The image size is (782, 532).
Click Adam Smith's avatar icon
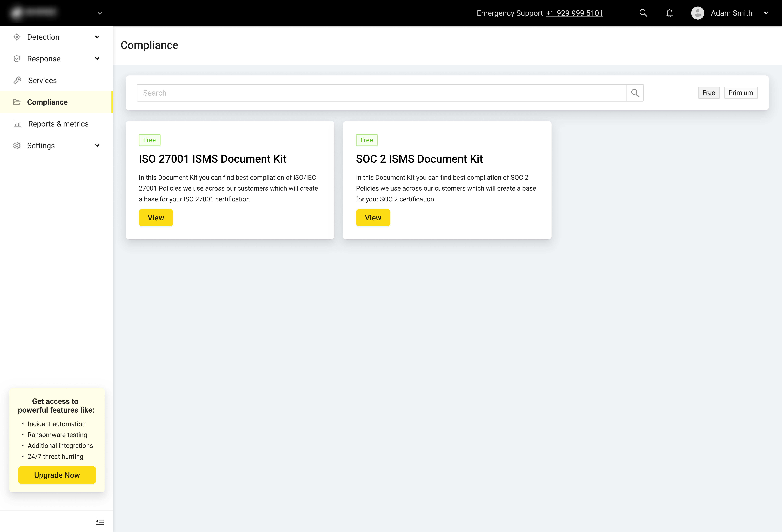click(698, 13)
